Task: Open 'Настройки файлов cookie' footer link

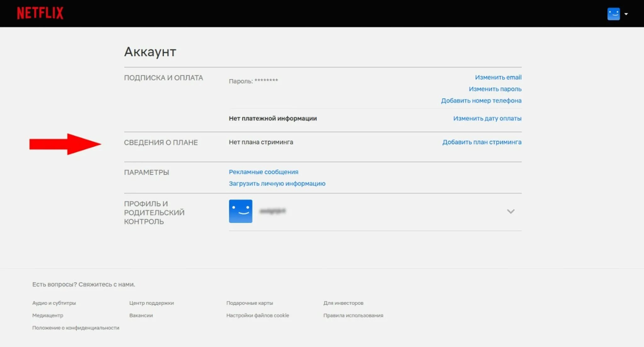Action: (258, 315)
